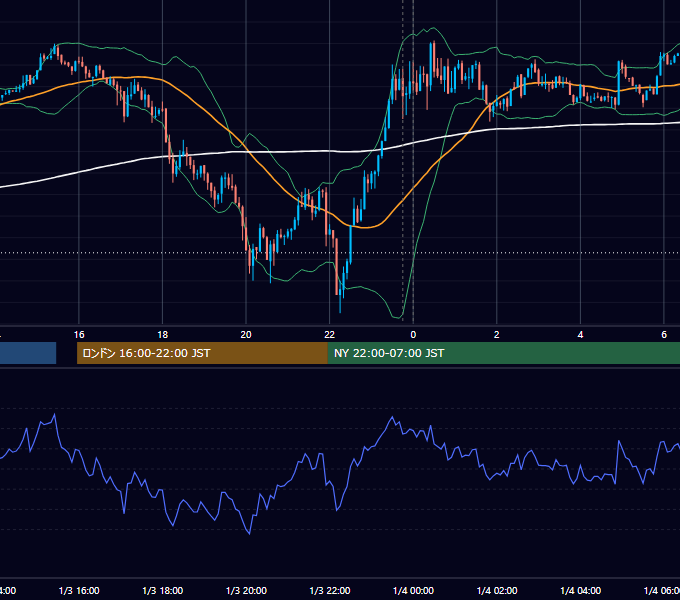Click the '20' hour label on the upper axis
Image resolution: width=680 pixels, height=600 pixels.
tap(246, 335)
